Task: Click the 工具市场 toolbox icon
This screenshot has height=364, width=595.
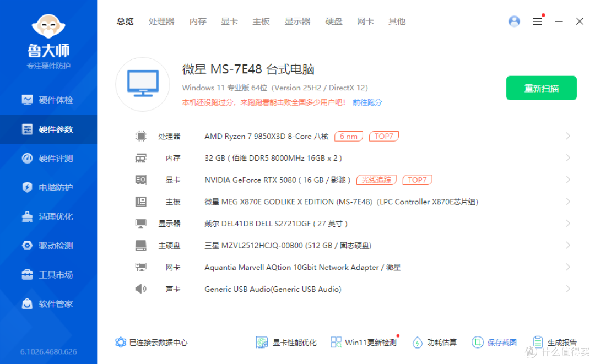Action: pyautogui.click(x=28, y=275)
